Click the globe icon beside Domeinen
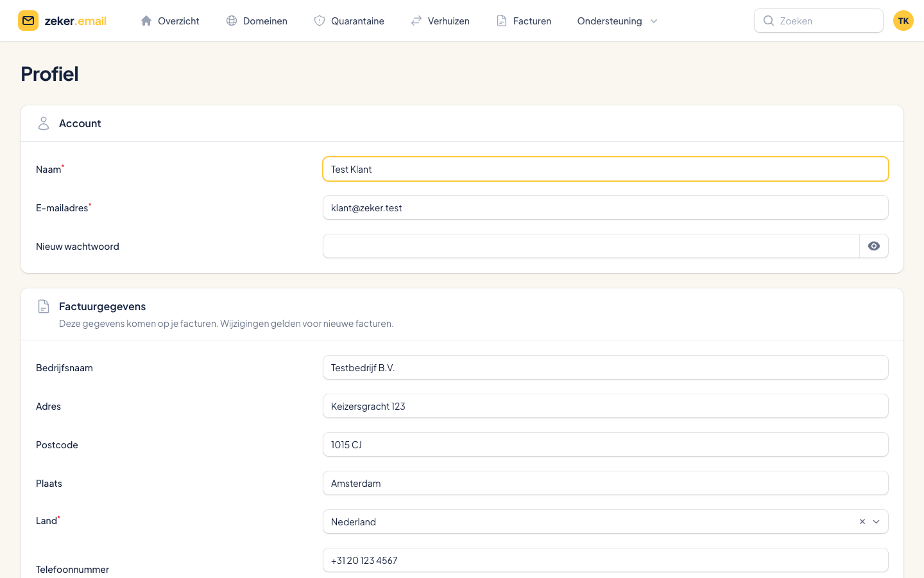This screenshot has width=924, height=578. click(232, 21)
